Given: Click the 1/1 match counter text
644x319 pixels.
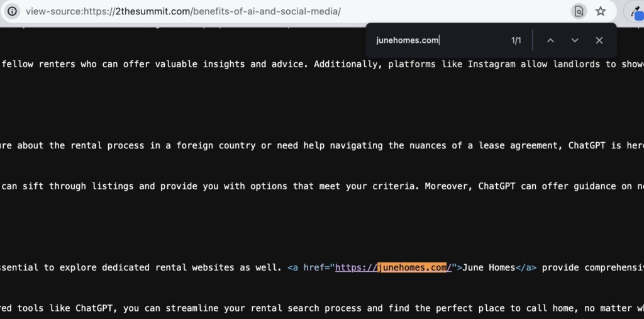Looking at the screenshot, I should click(x=516, y=40).
